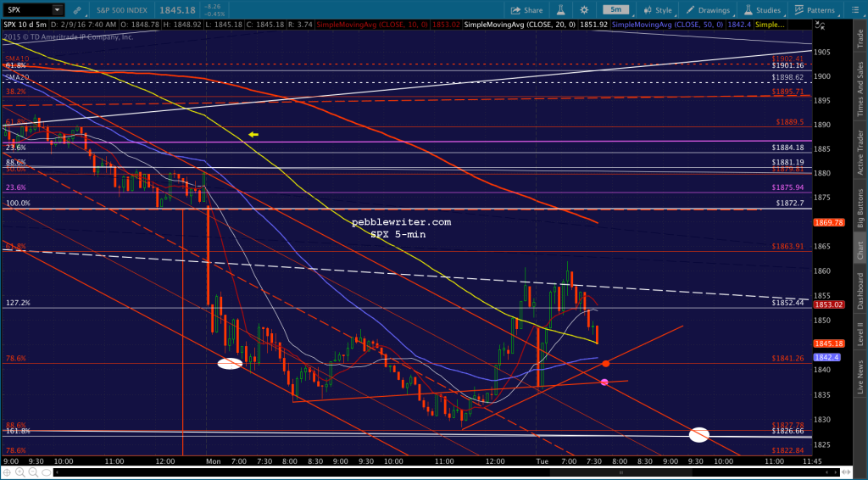
Task: Click the $1889.5 price level label
Action: pos(790,122)
